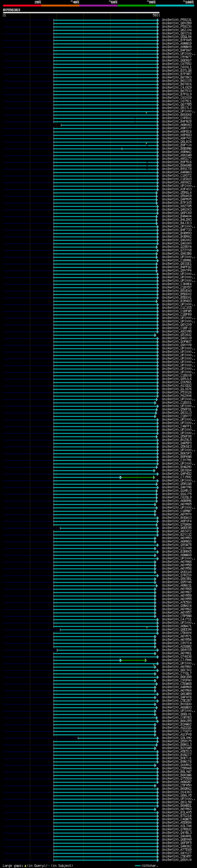Click the white query sequence bar
Screen dimensions: 197x868
coord(81,12)
